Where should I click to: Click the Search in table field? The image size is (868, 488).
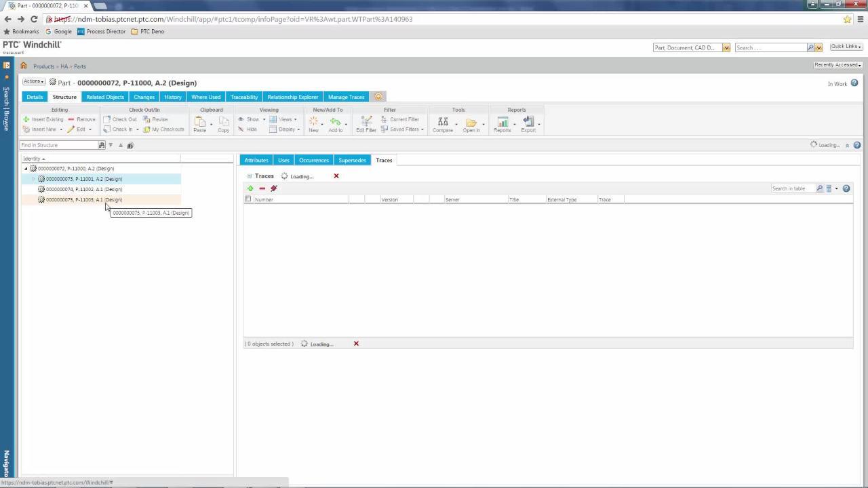point(793,188)
